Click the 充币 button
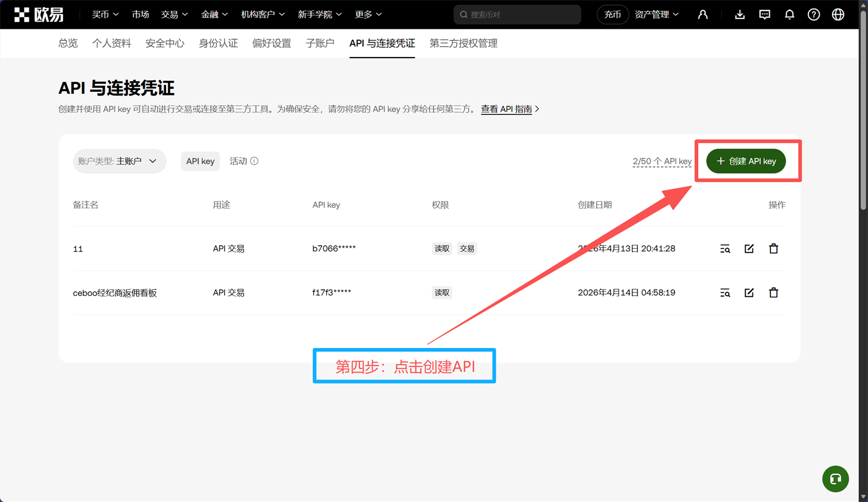This screenshot has width=868, height=502. point(612,15)
